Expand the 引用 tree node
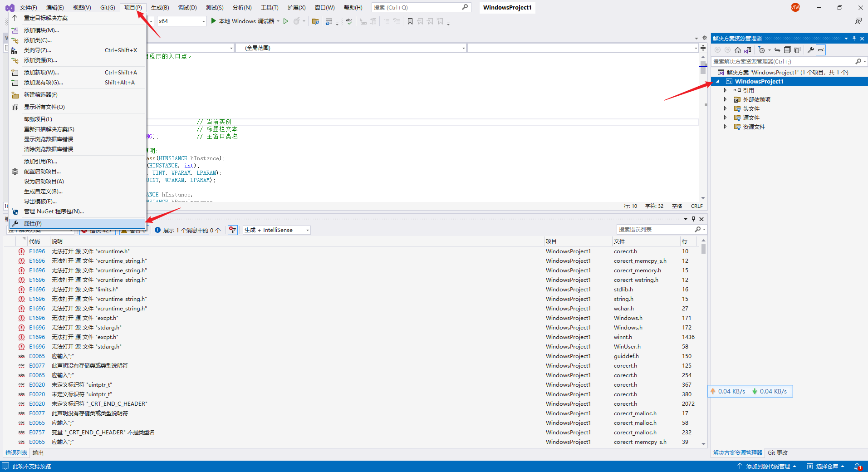 [x=725, y=90]
